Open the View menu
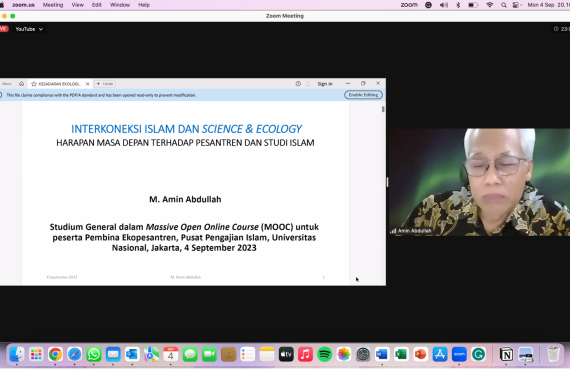The height and width of the screenshot is (370, 570). pos(77,5)
